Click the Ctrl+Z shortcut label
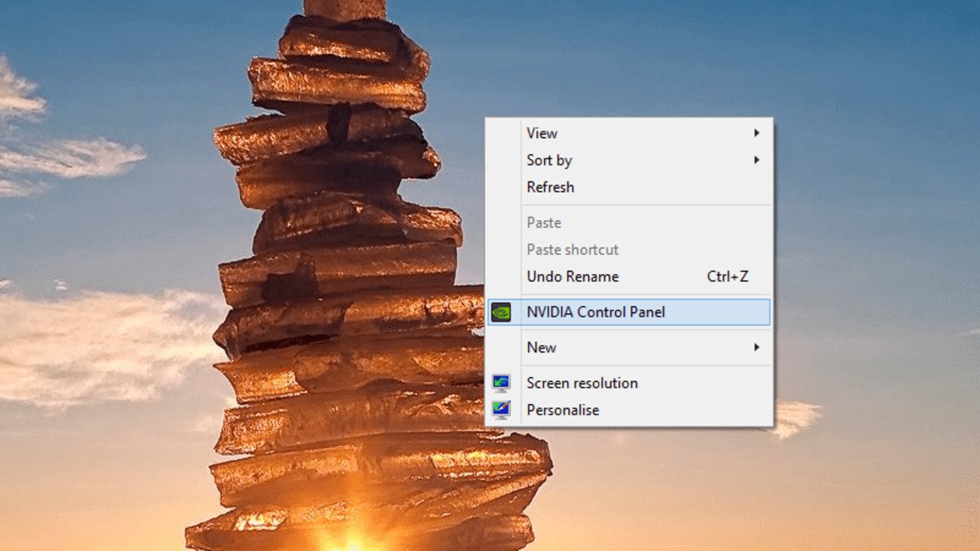This screenshot has width=980, height=551. pos(728,277)
